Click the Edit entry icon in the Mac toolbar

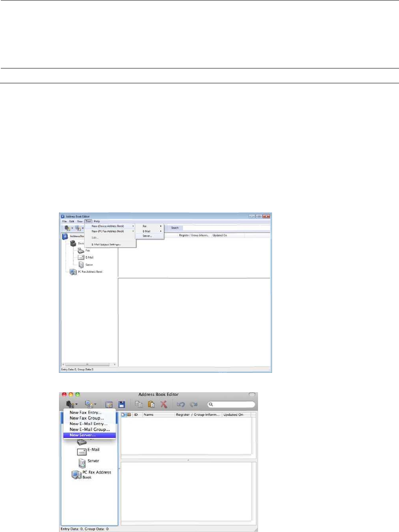109,405
